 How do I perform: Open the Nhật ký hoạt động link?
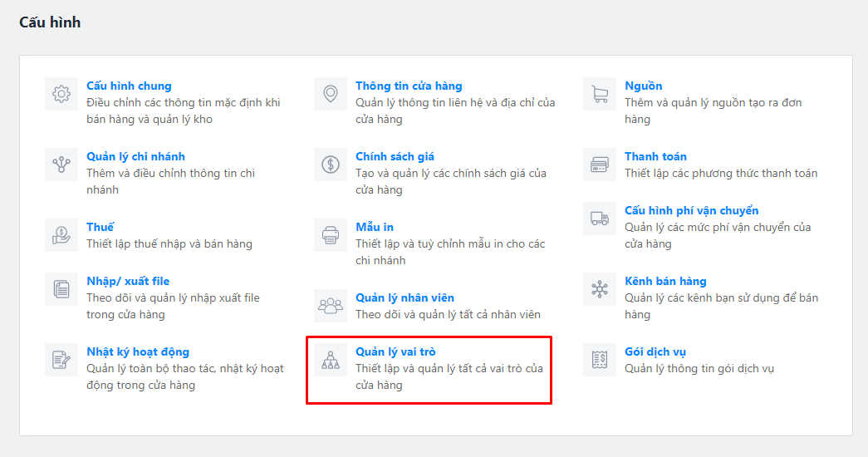coord(138,351)
